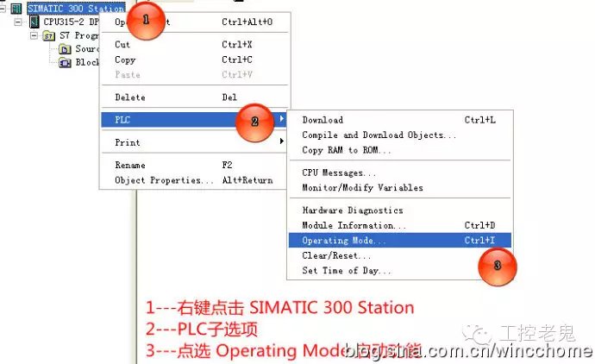Click Compile and Download Objects entry

pyautogui.click(x=379, y=135)
